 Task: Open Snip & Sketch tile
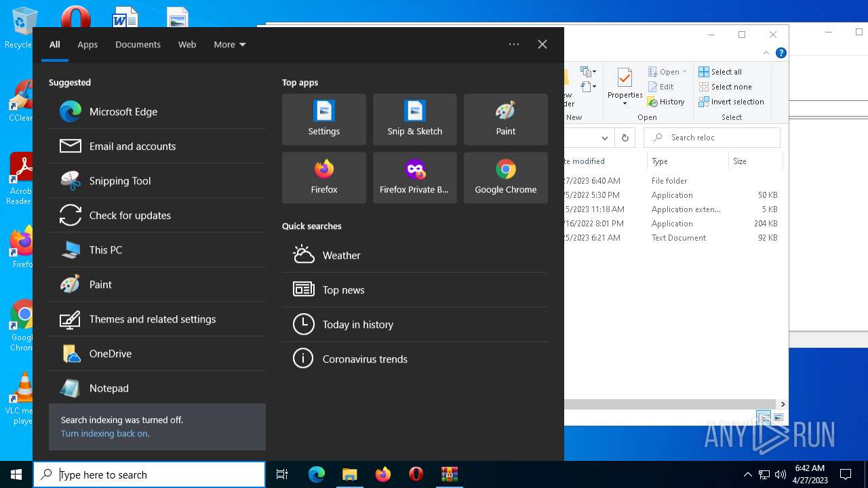tap(415, 119)
